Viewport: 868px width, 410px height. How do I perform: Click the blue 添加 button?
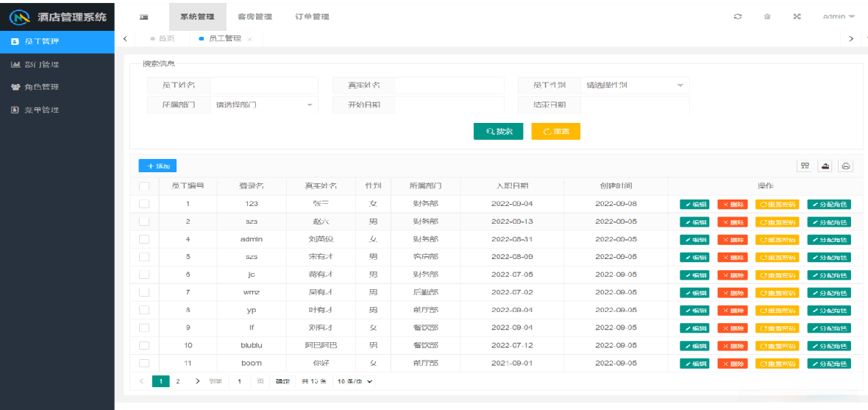(157, 166)
